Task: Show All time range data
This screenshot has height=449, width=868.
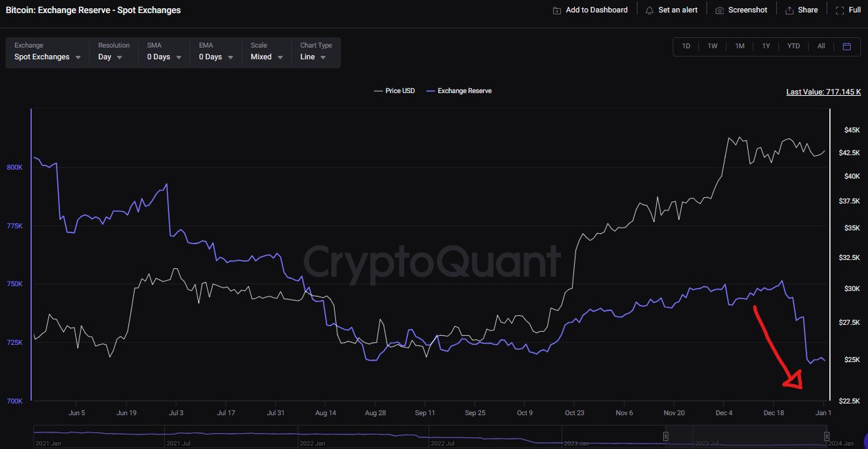Action: click(x=821, y=46)
